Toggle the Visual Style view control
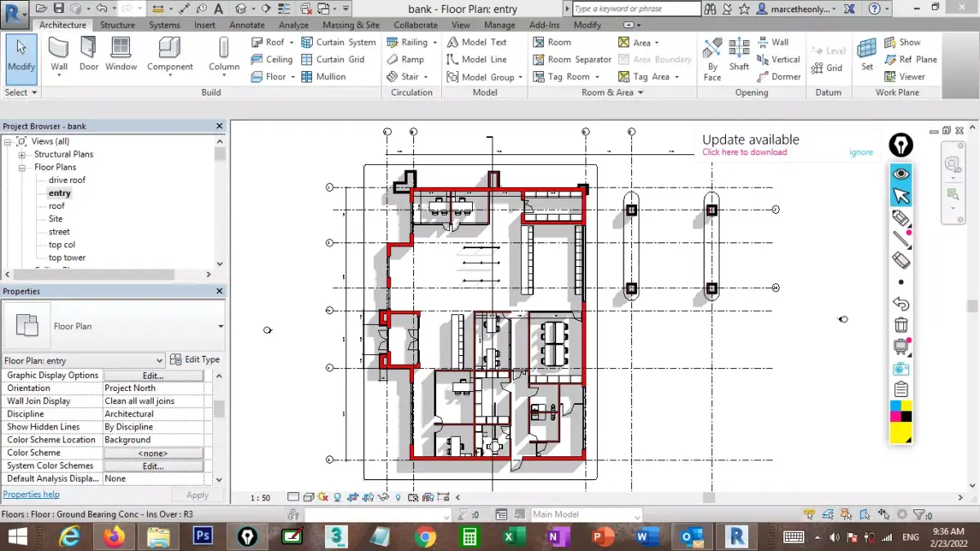This screenshot has width=980, height=551. [309, 497]
